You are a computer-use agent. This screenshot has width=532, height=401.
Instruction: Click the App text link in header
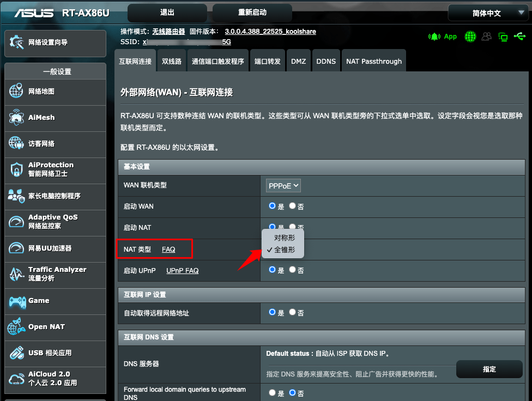click(x=450, y=37)
